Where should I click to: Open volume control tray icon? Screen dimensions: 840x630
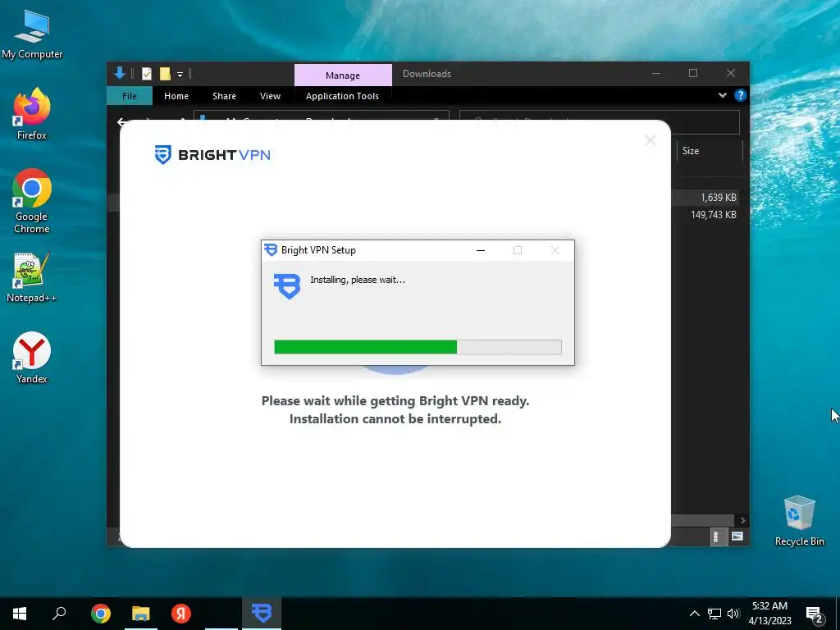click(733, 614)
